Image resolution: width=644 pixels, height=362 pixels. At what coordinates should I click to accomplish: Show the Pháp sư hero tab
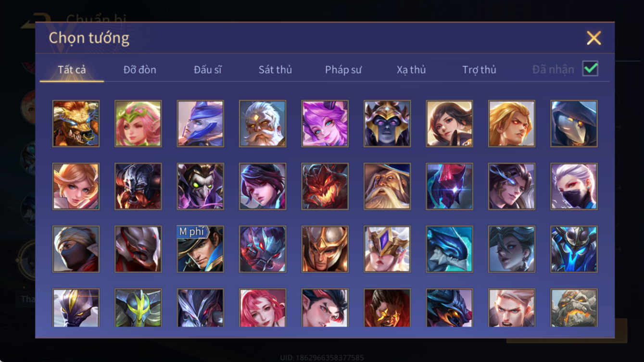coord(343,70)
